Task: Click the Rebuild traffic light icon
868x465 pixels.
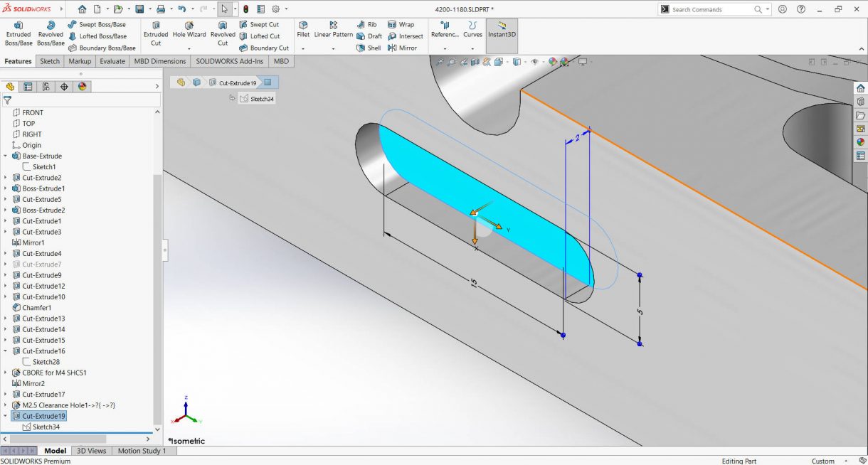Action: (x=246, y=9)
